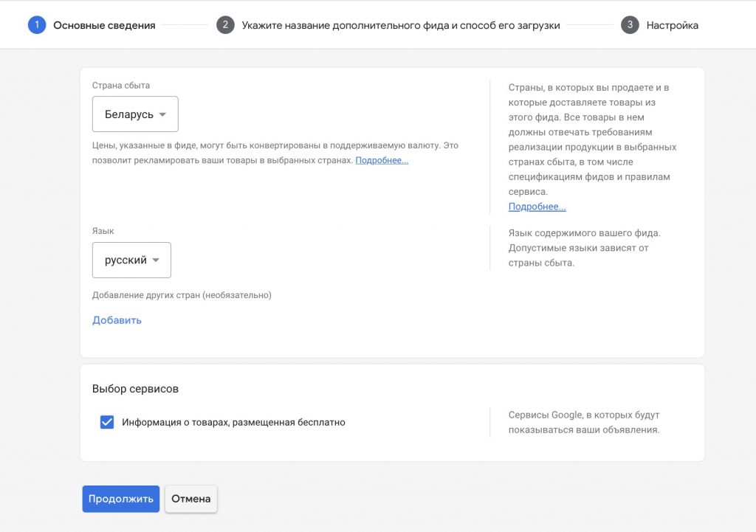Click the arrow beside Беларусь

162,114
